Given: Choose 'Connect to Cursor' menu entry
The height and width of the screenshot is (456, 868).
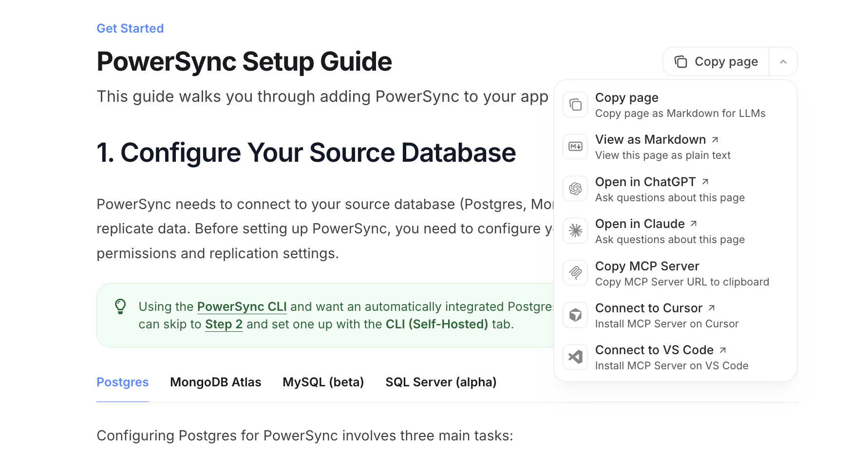Looking at the screenshot, I should (675, 315).
